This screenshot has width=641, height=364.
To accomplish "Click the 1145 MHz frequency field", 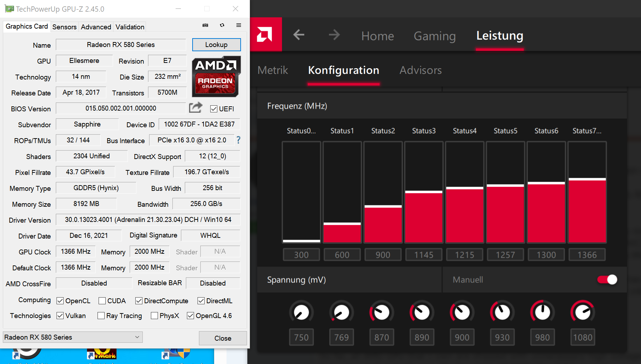I will (424, 255).
